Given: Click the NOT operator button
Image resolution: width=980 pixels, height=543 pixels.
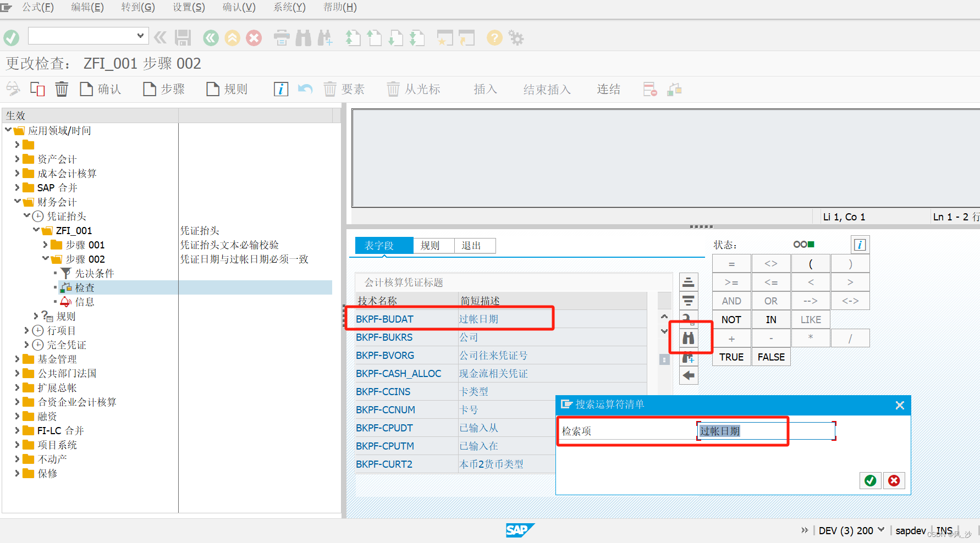Looking at the screenshot, I should coord(731,320).
